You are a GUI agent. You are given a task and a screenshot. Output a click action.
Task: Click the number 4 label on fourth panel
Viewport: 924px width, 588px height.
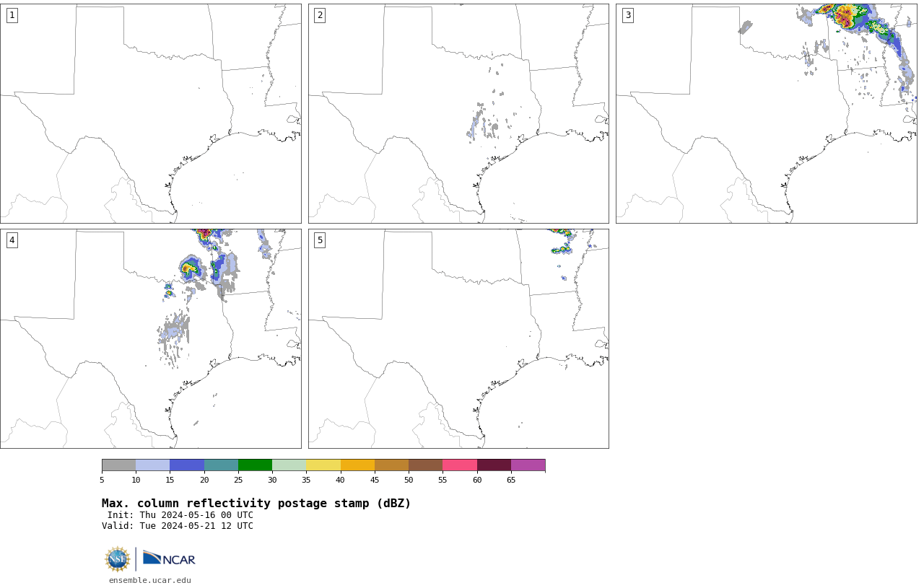12,240
